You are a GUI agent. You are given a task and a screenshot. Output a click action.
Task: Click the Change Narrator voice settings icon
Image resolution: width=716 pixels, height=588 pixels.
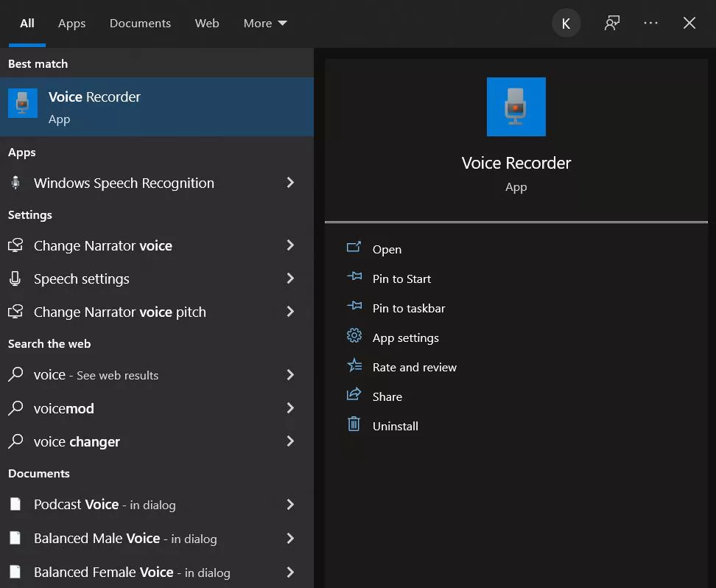coord(15,245)
